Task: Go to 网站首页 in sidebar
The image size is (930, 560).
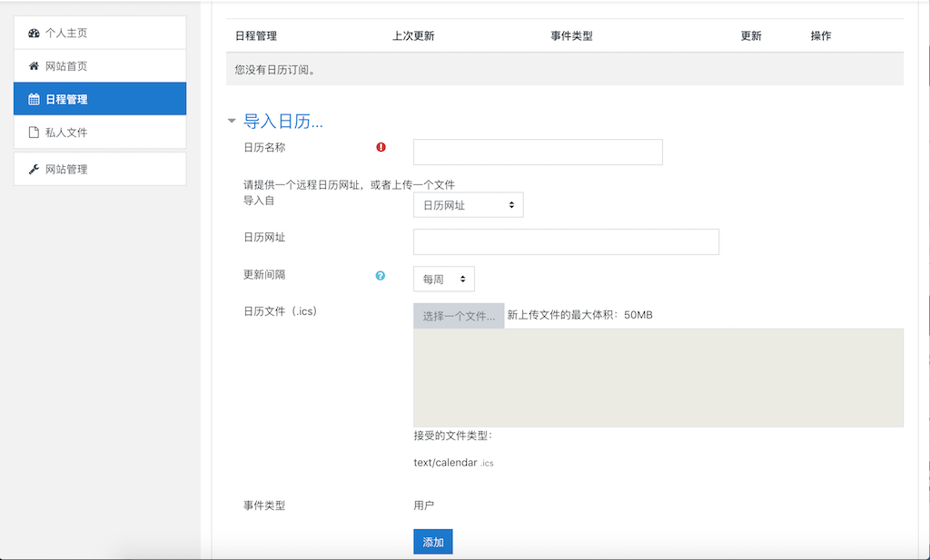Action: 100,65
